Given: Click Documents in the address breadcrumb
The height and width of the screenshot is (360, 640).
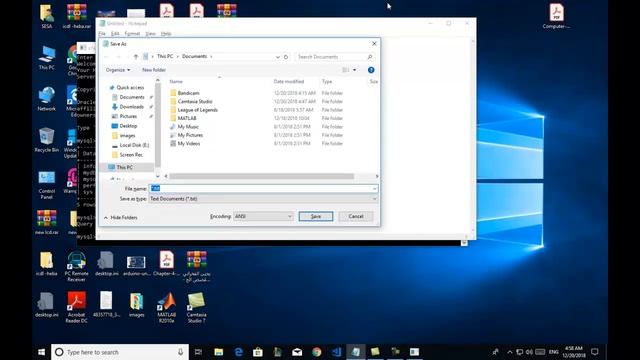Looking at the screenshot, I should pyautogui.click(x=194, y=56).
